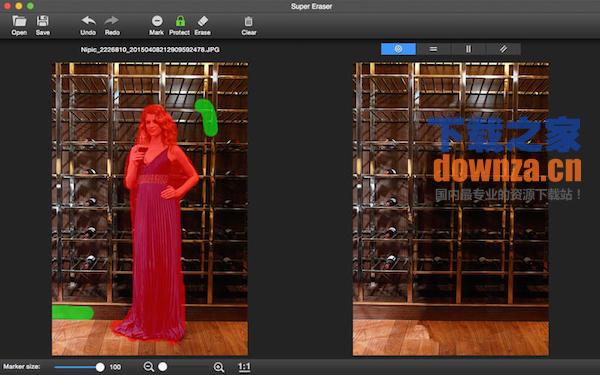This screenshot has width=600, height=375.
Task: Adjust the zoom level slider knob
Action: [163, 367]
